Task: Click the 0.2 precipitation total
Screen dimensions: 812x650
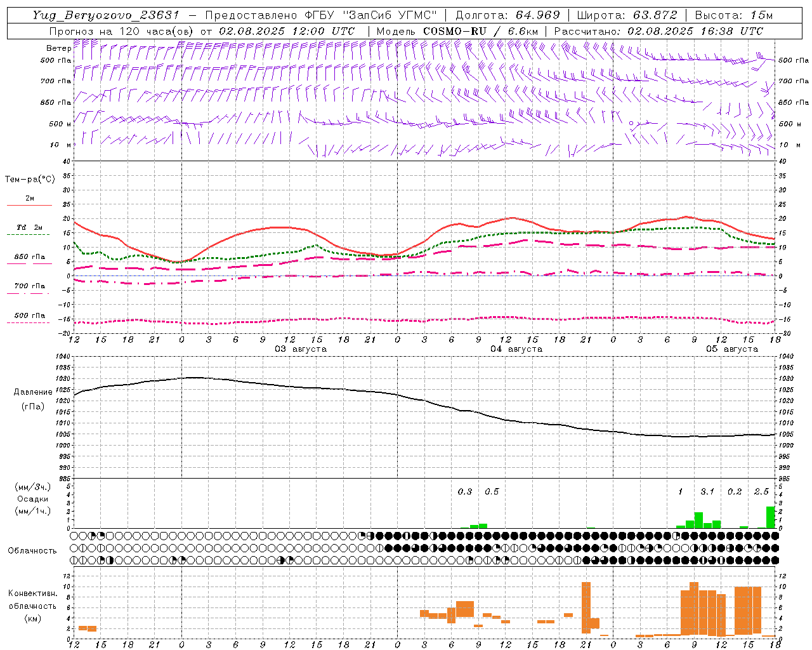Action: pyautogui.click(x=735, y=491)
